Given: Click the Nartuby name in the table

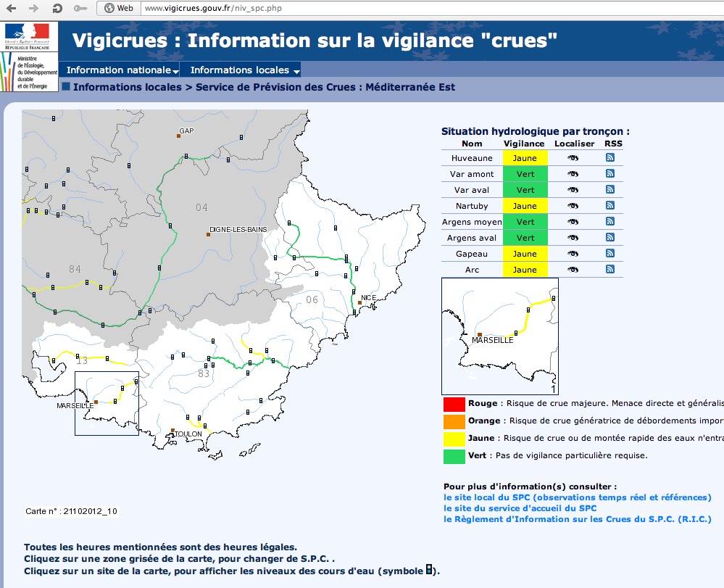Looking at the screenshot, I should [x=472, y=206].
